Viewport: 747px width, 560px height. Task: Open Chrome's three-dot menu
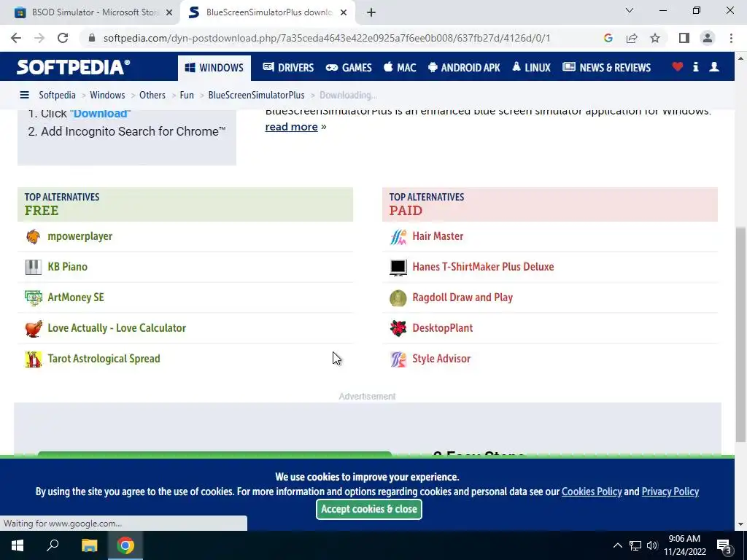point(731,38)
